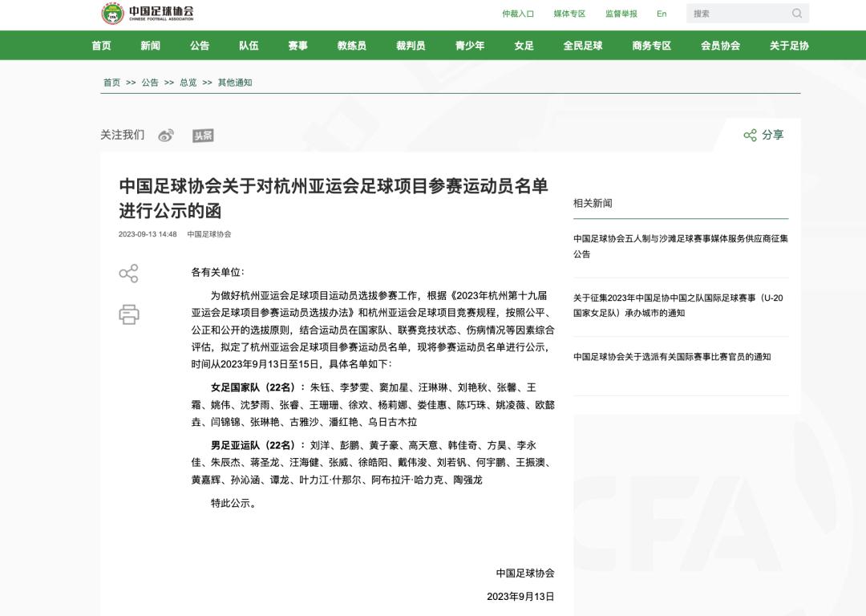
Task: Click 总览 in the breadcrumb
Action: pos(188,83)
